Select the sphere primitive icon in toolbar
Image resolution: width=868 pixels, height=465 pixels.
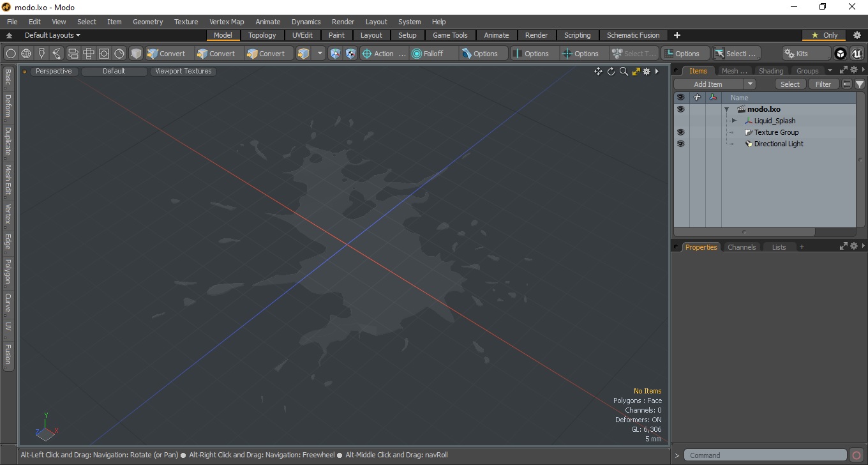point(11,54)
